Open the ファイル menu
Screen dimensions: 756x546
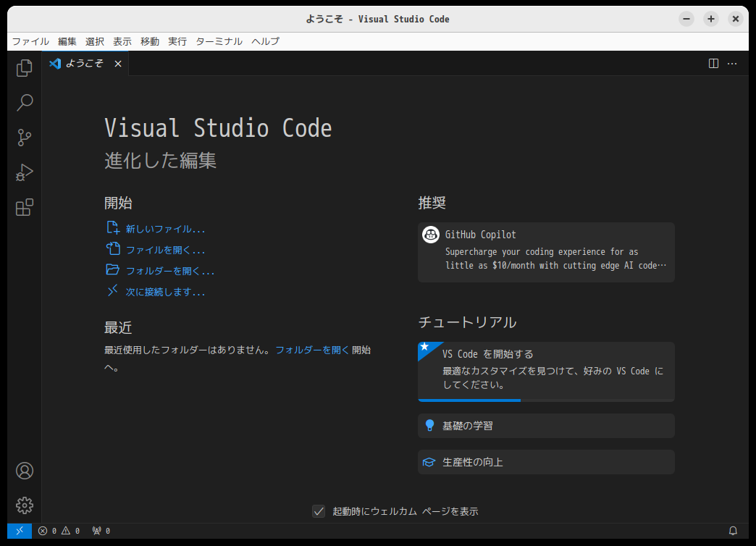pos(30,41)
